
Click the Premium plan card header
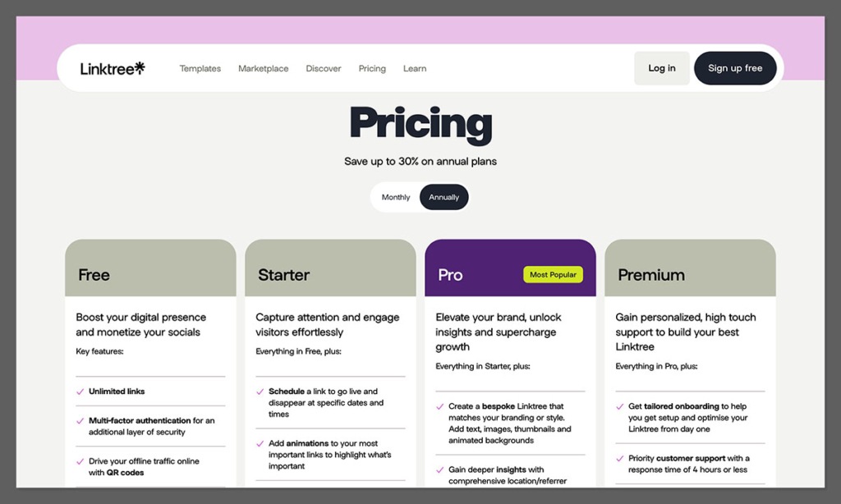(x=691, y=267)
